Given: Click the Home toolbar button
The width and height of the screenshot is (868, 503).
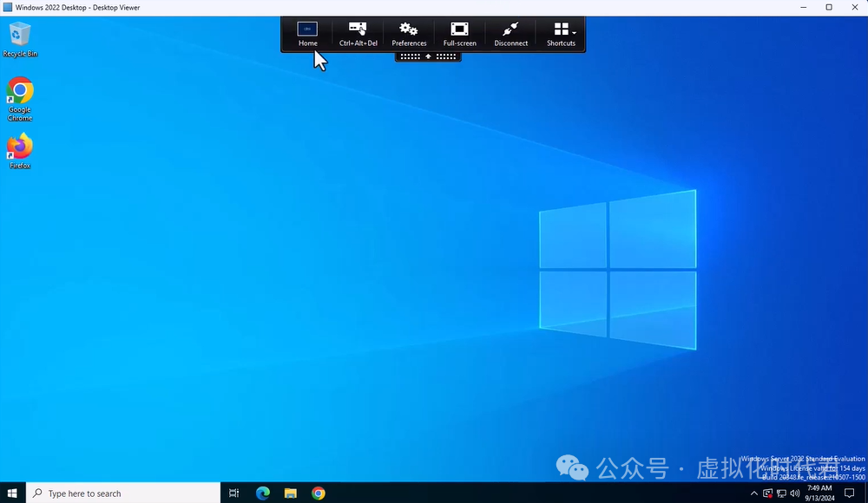Looking at the screenshot, I should coord(308,35).
